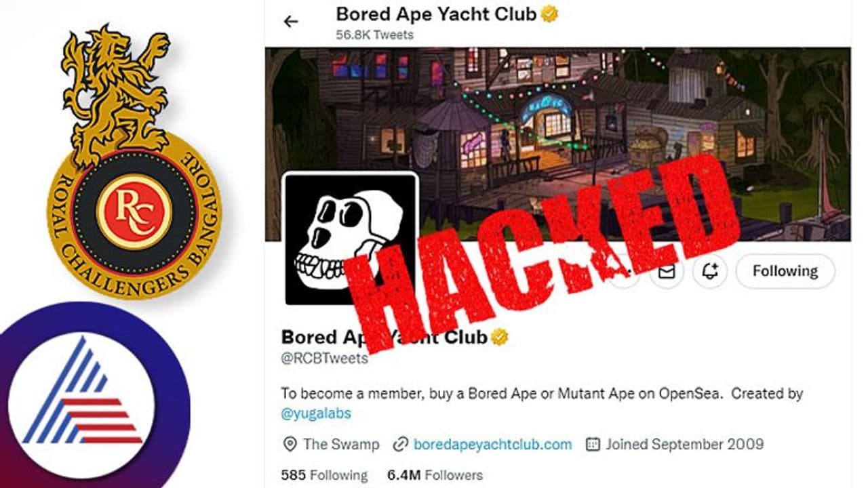This screenshot has height=488, width=868.
Task: Open the partly hidden more options button
Action: coord(623,271)
